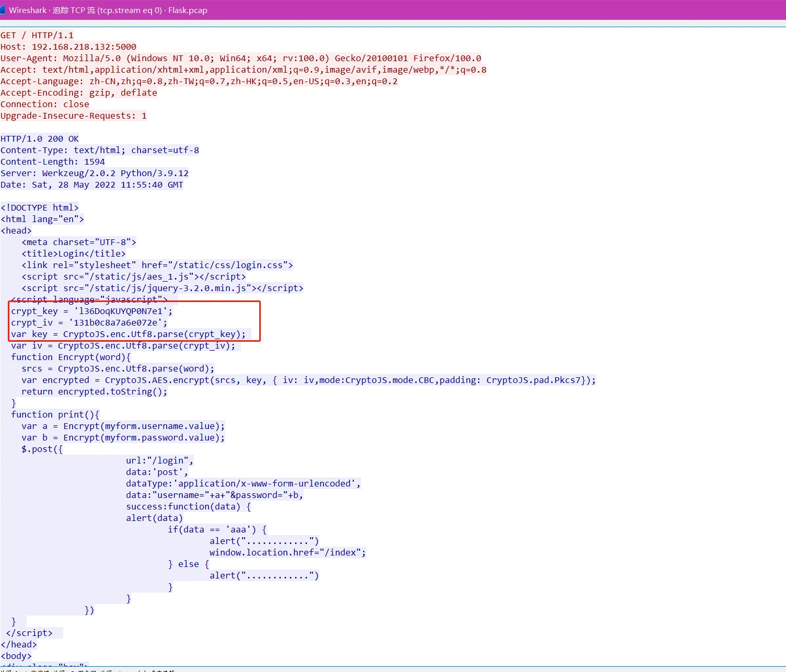Click the Content-Length: 1594 line
Screen dimensions: 786x672
click(53, 161)
